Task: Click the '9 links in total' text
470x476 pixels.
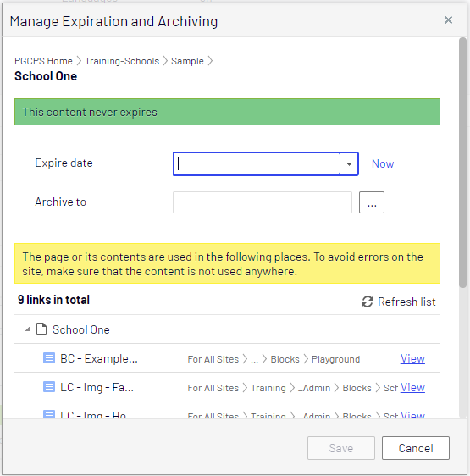Action: [x=53, y=300]
